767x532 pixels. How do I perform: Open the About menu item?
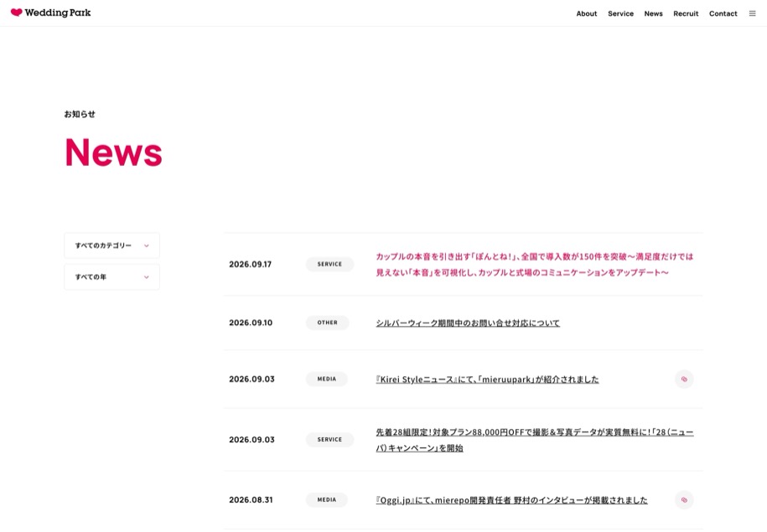(587, 13)
